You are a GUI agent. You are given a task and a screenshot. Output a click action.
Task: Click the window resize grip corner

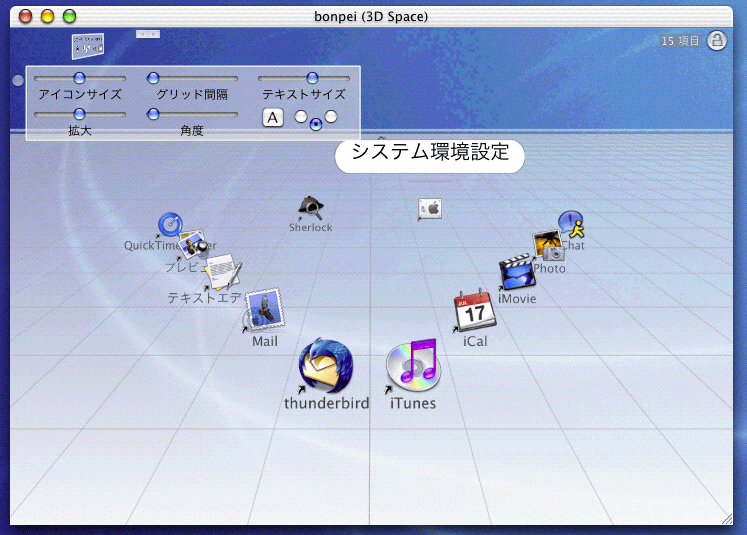point(727,519)
